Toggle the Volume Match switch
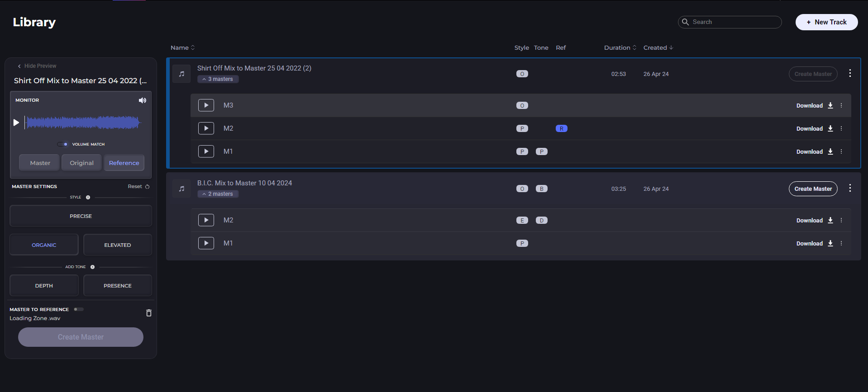This screenshot has width=868, height=392. [x=62, y=144]
